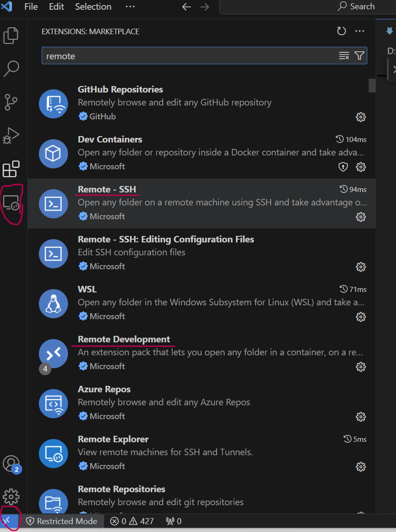Select the Remote Development extension pack icon
The image size is (396, 532).
click(x=53, y=353)
